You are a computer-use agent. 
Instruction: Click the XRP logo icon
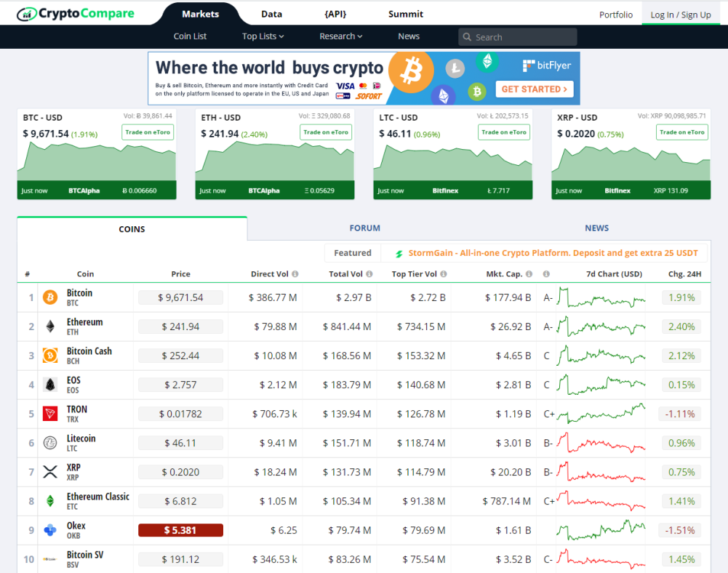[50, 472]
